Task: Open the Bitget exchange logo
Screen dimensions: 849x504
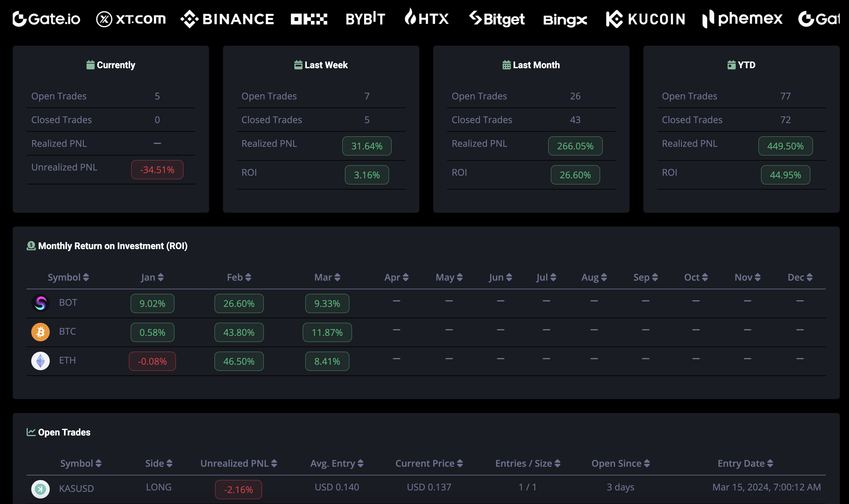Action: 497,19
